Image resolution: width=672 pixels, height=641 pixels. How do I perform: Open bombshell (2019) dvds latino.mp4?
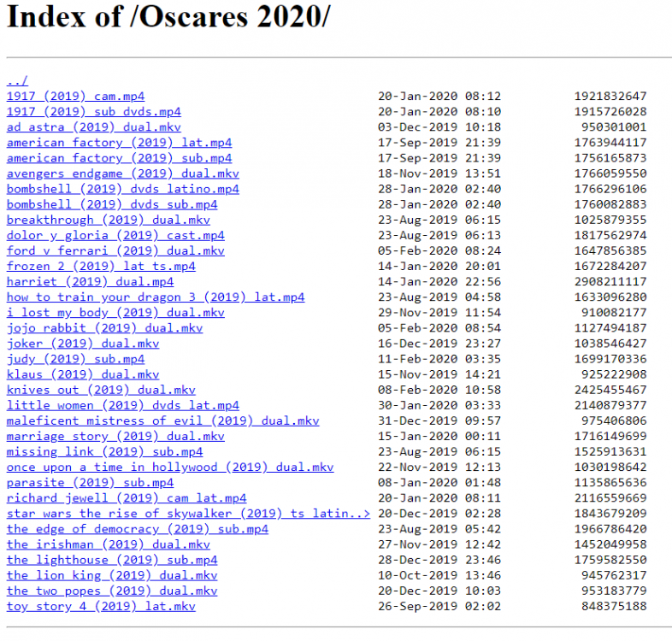click(x=122, y=189)
